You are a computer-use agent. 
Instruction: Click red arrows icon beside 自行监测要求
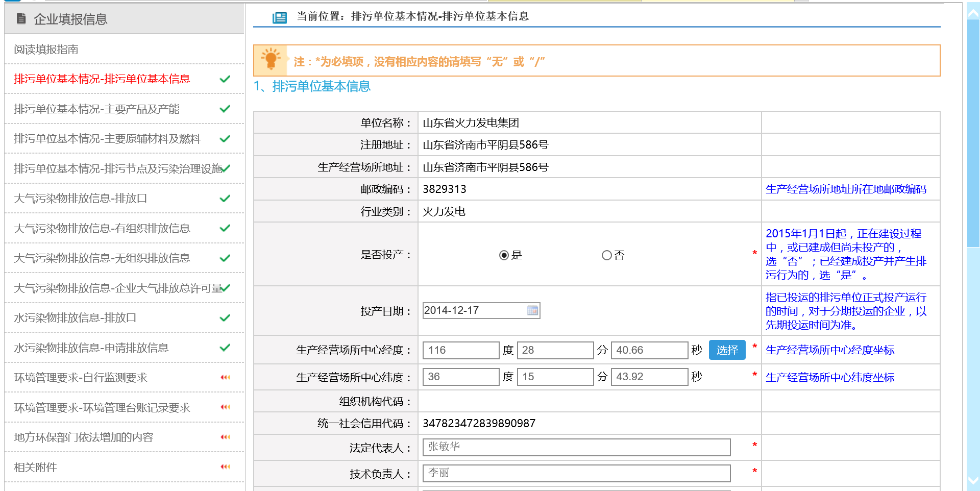225,378
